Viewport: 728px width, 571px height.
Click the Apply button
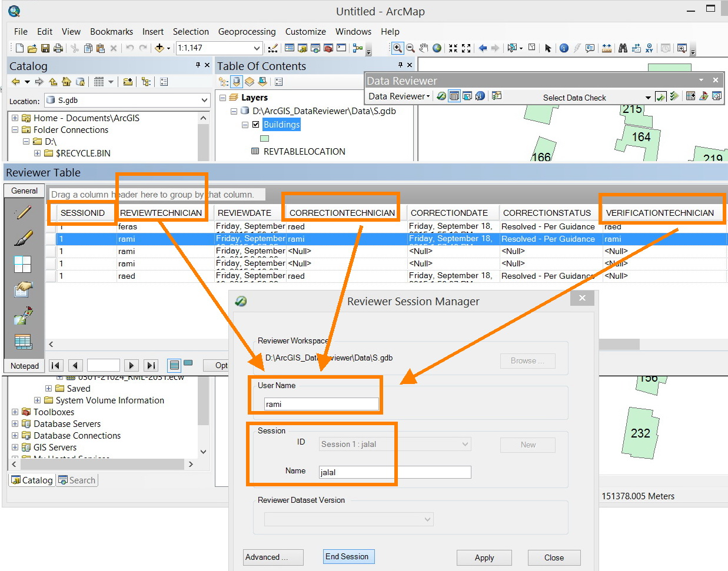click(x=484, y=557)
